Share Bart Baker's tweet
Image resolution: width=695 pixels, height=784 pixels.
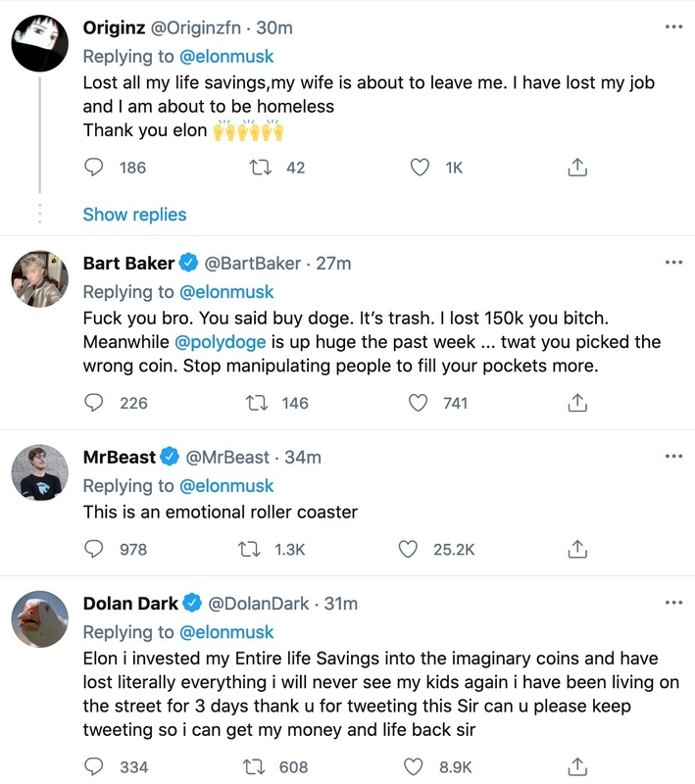577,402
